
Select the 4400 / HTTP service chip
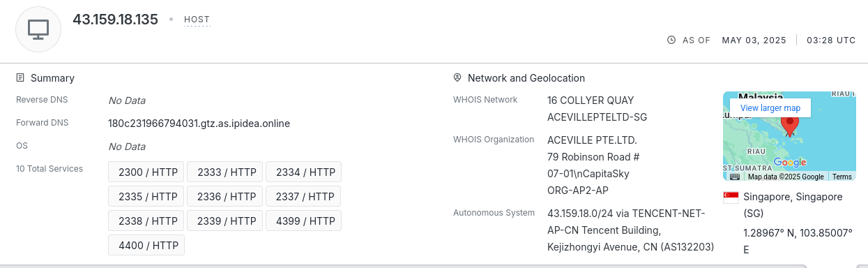pyautogui.click(x=146, y=246)
